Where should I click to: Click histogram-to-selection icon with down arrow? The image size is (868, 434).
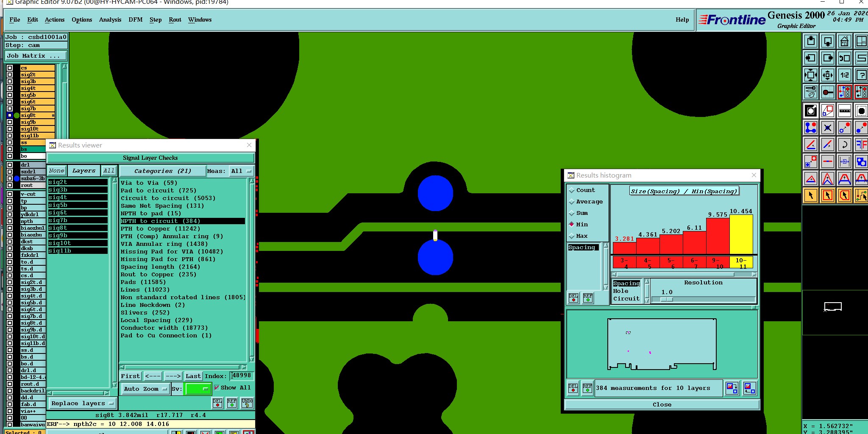[x=732, y=388]
